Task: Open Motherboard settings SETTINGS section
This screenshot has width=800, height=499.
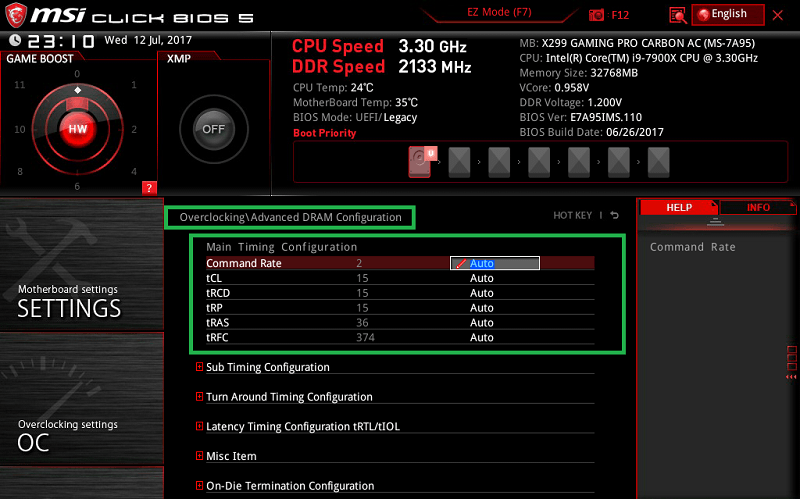Action: (82, 265)
